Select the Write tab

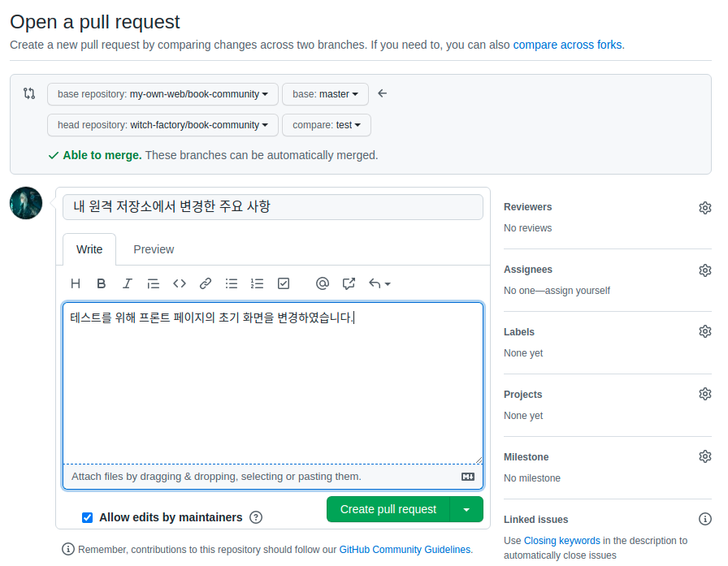(x=89, y=249)
